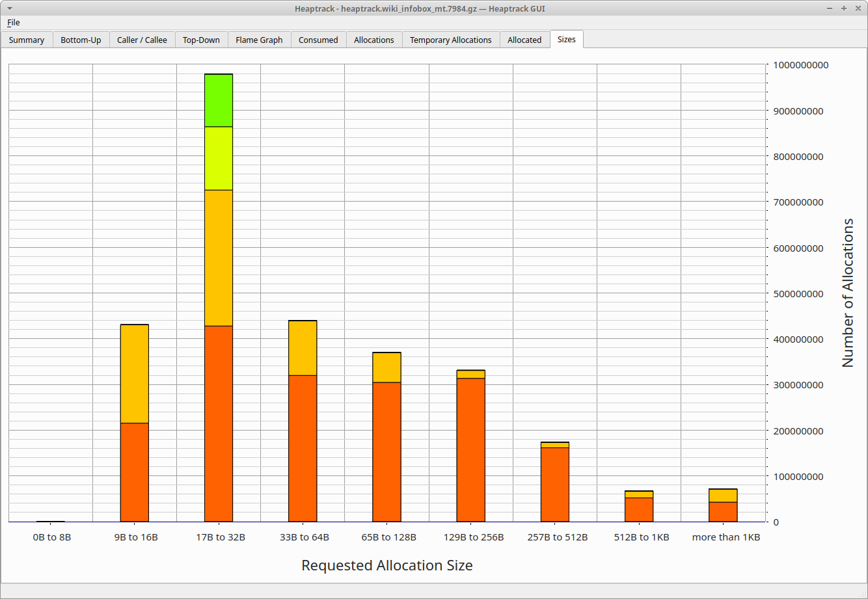Select the lime-yellow segment of 17B to 32B bar

219,158
